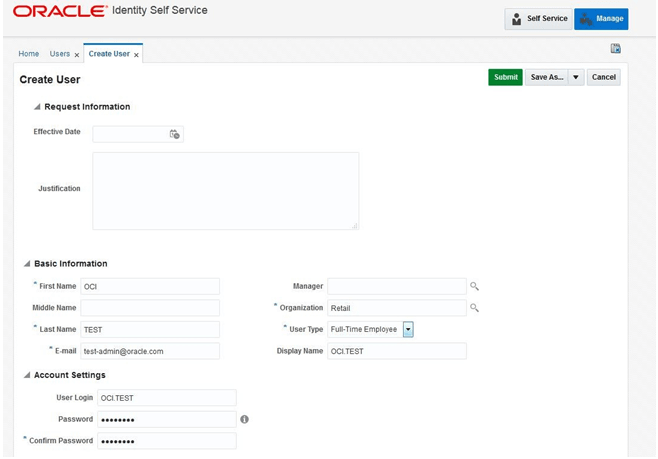Open the Self Service menu
Image resolution: width=658 pixels, height=459 pixels.
[x=539, y=19]
